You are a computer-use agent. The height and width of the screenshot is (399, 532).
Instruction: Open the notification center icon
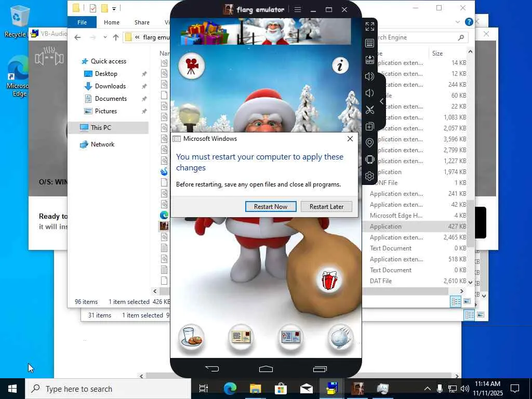[x=515, y=389]
